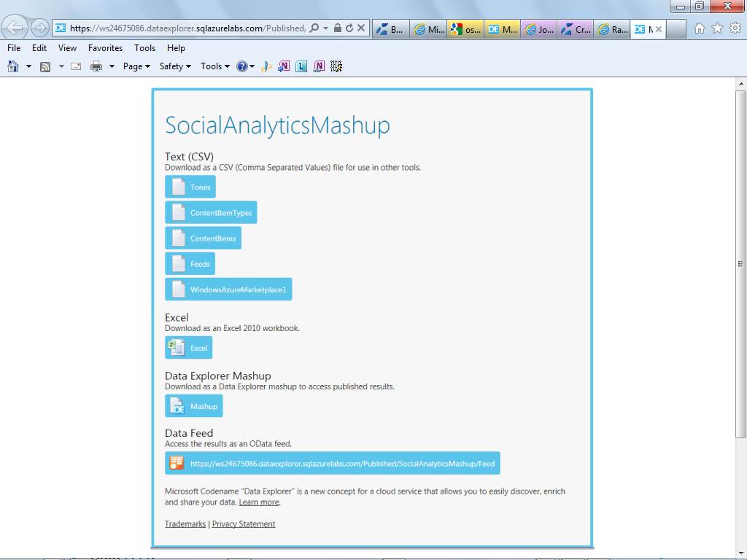Open the address bar autocomplete dropdown arrow
This screenshot has height=560, width=747.
coord(326,28)
